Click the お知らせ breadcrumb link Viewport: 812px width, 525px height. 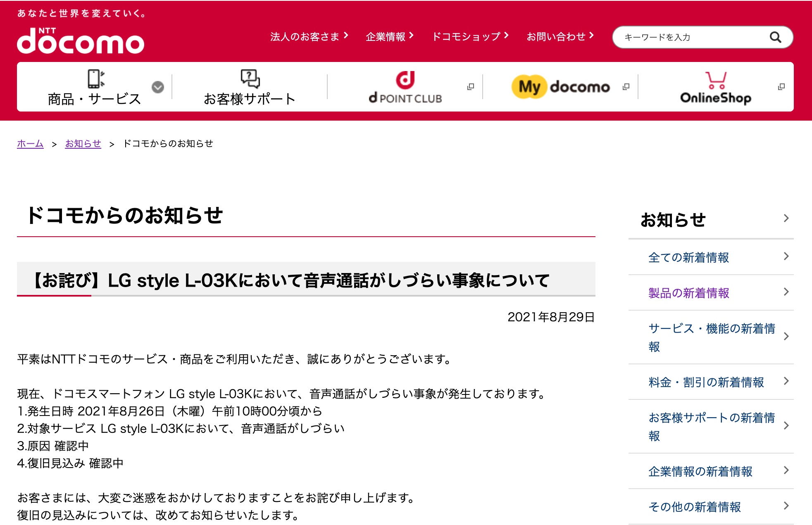point(83,143)
